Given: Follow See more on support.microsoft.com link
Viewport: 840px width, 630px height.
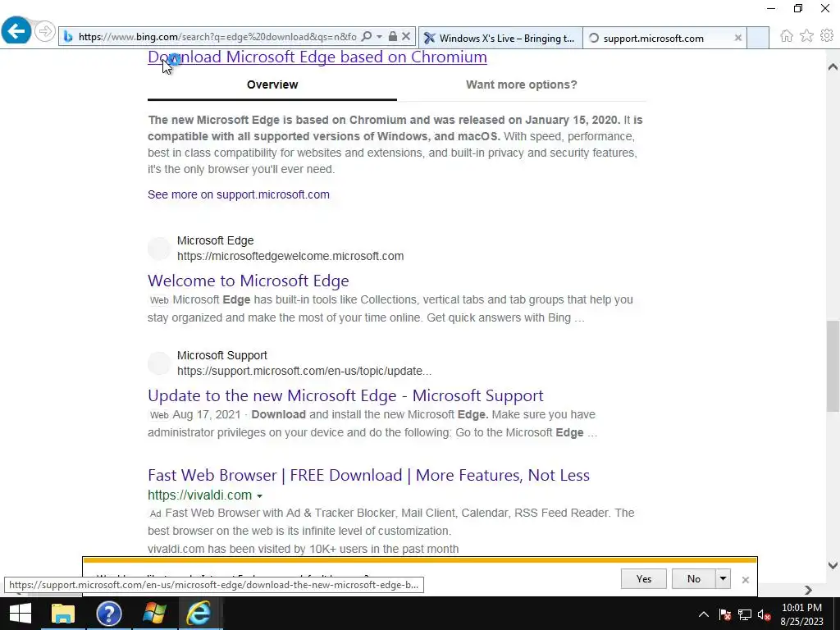Looking at the screenshot, I should 239,194.
